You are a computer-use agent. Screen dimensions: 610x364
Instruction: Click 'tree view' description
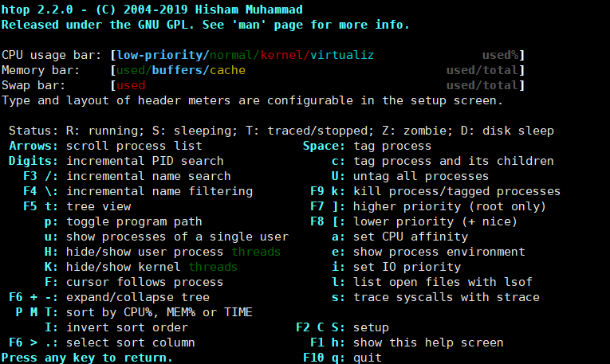point(98,206)
